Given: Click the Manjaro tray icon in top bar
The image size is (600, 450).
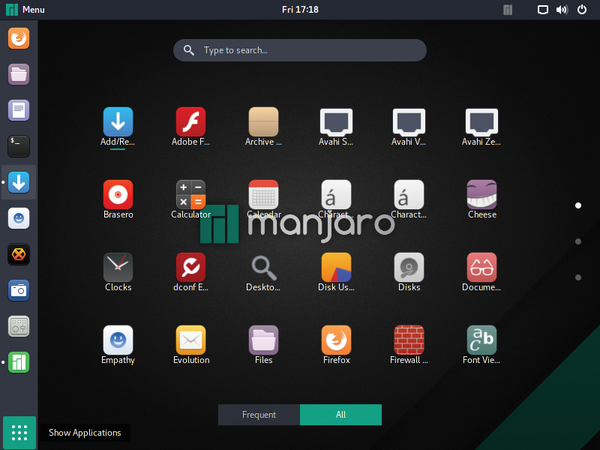Looking at the screenshot, I should tap(508, 10).
